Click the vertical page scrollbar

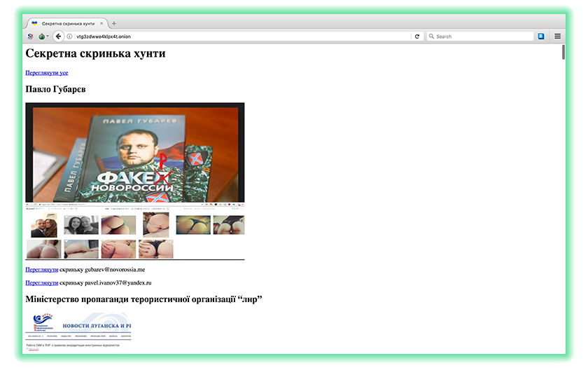(563, 53)
